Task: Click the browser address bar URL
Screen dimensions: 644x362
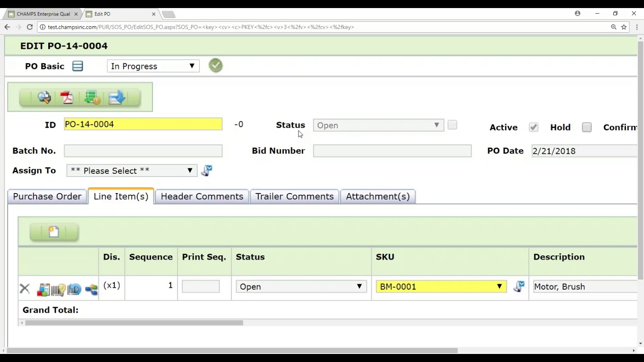Action: [201, 27]
